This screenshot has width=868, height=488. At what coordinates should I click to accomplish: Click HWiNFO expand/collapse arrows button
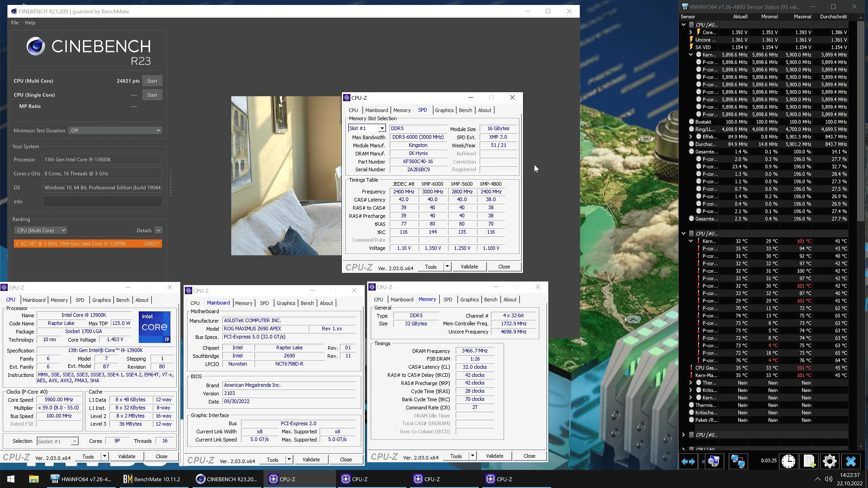(x=688, y=461)
